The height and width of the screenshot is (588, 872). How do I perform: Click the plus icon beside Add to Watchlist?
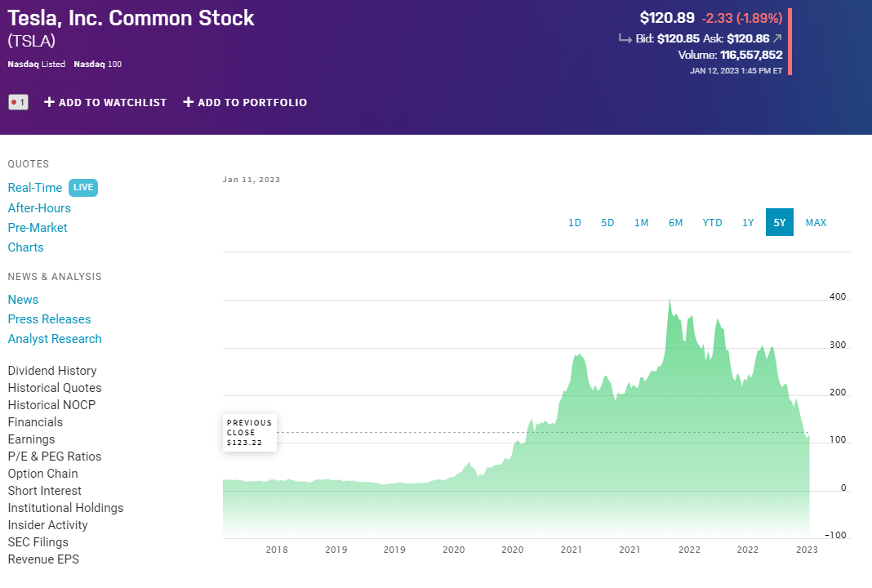pyautogui.click(x=49, y=102)
